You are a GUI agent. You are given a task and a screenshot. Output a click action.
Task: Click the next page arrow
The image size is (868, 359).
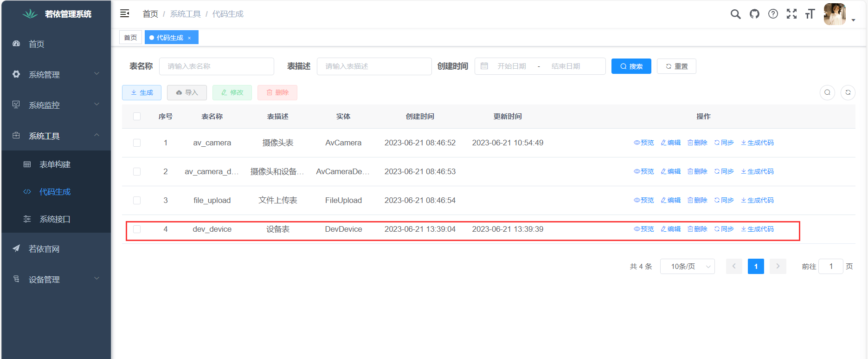pyautogui.click(x=778, y=266)
